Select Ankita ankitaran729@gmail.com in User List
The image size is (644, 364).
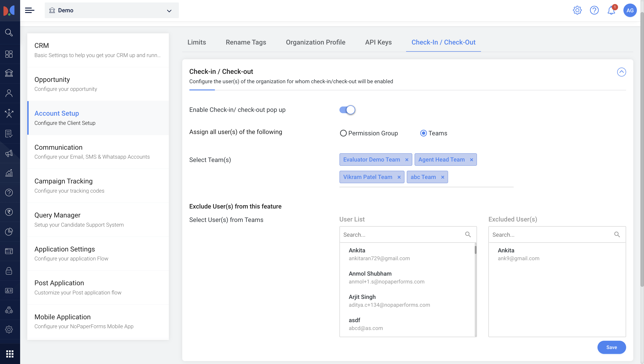point(407,254)
